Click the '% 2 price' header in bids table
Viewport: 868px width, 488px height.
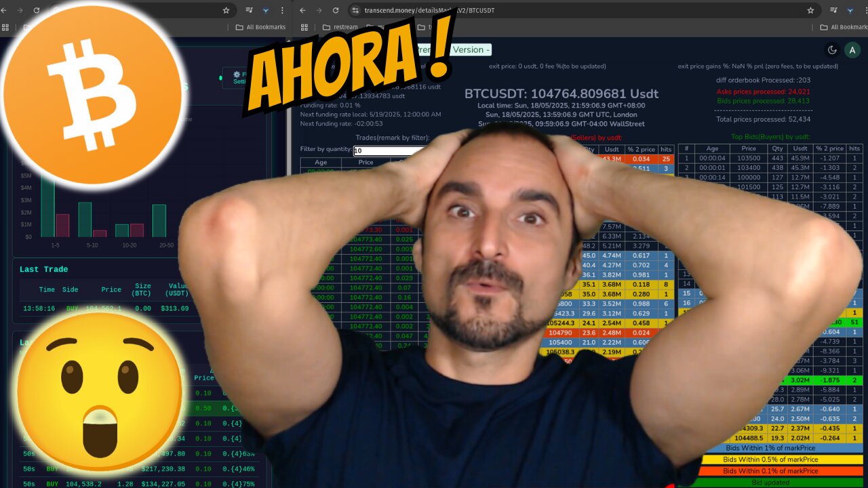830,148
